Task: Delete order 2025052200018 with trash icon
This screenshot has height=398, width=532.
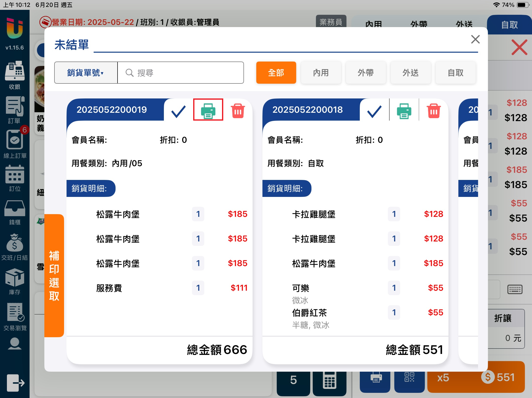Action: tap(434, 111)
